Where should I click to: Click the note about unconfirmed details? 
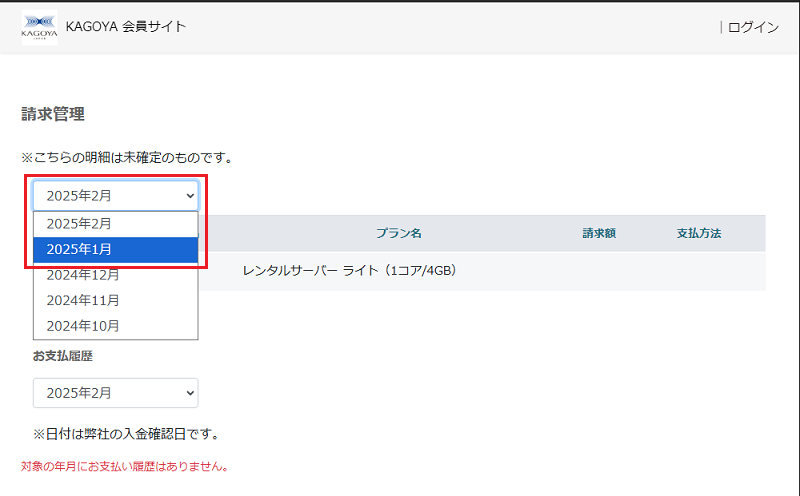(127, 158)
